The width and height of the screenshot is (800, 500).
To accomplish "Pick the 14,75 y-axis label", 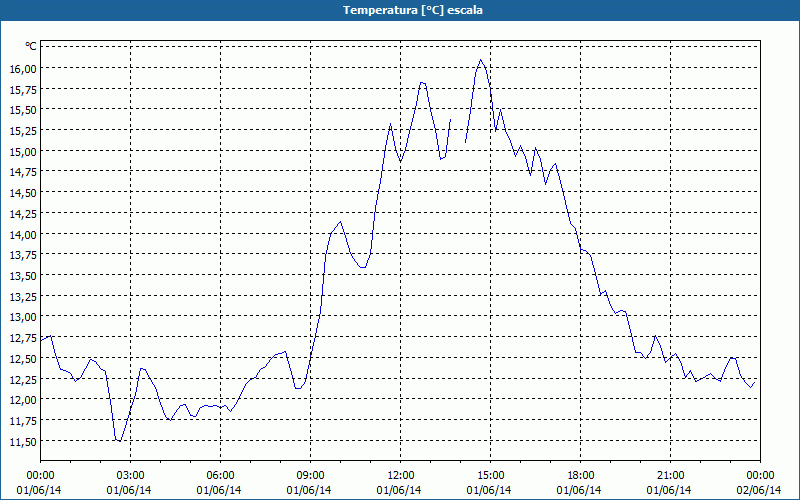I will (x=23, y=172).
